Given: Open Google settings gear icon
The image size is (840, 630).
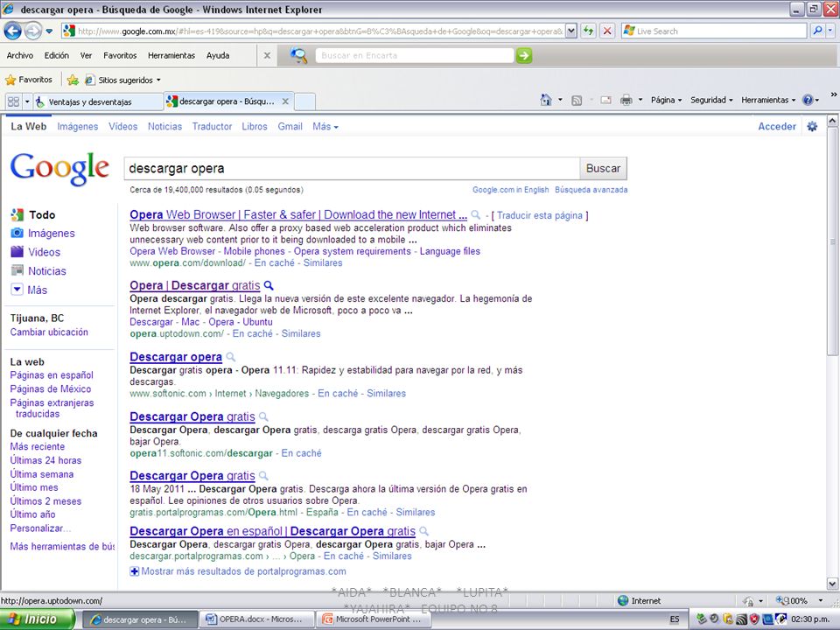Looking at the screenshot, I should click(812, 126).
